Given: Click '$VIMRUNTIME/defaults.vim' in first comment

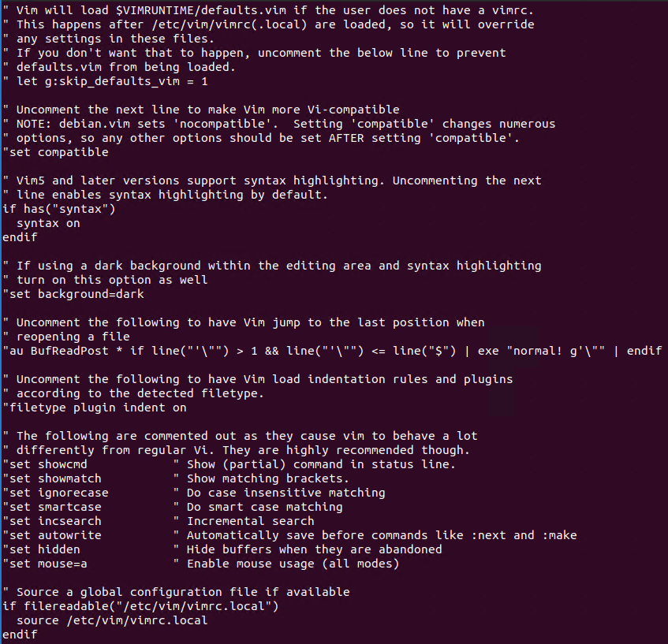Looking at the screenshot, I should [x=200, y=10].
